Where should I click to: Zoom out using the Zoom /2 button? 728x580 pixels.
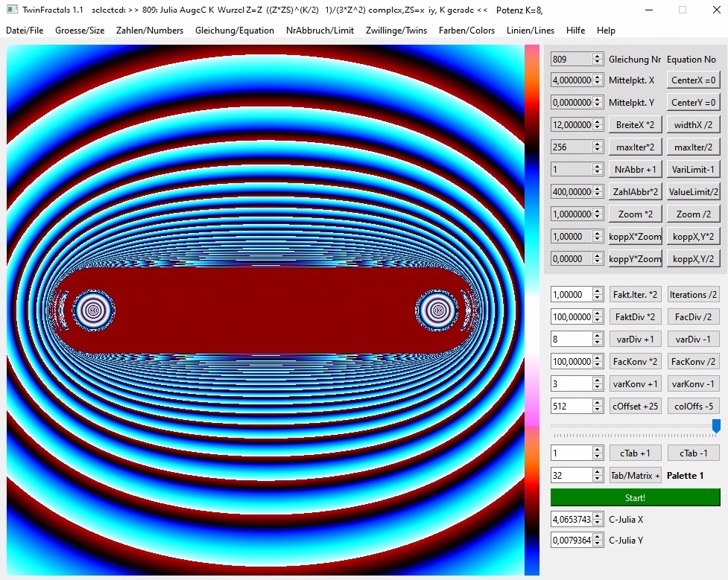coord(693,214)
